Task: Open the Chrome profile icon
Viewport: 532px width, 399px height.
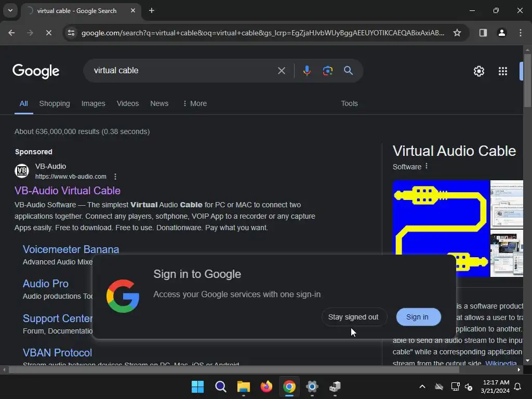Action: tap(501, 33)
